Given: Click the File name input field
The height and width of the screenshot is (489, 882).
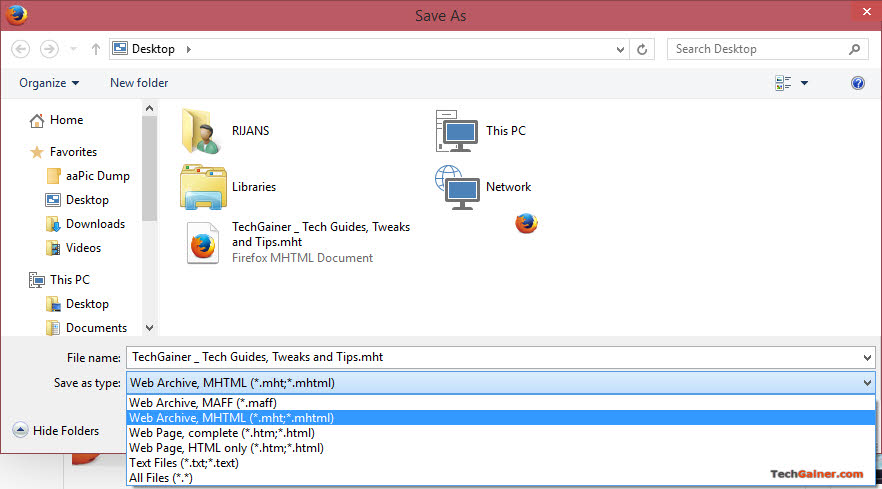Looking at the screenshot, I should pos(493,357).
